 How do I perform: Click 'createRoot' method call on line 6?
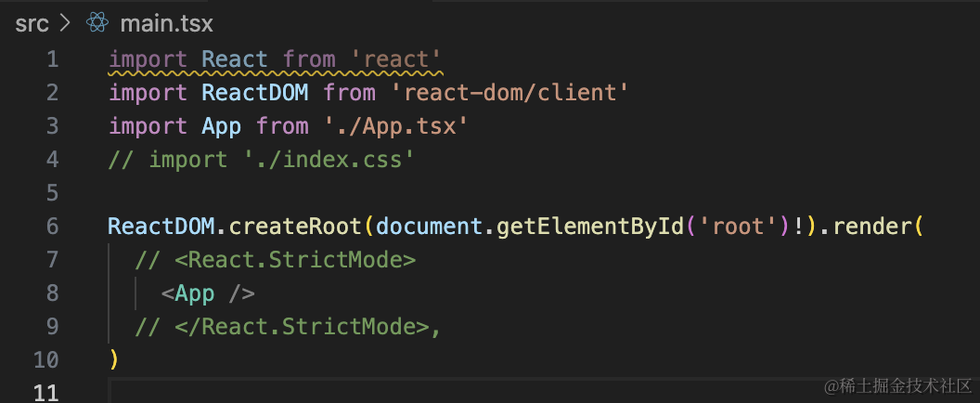coord(295,226)
